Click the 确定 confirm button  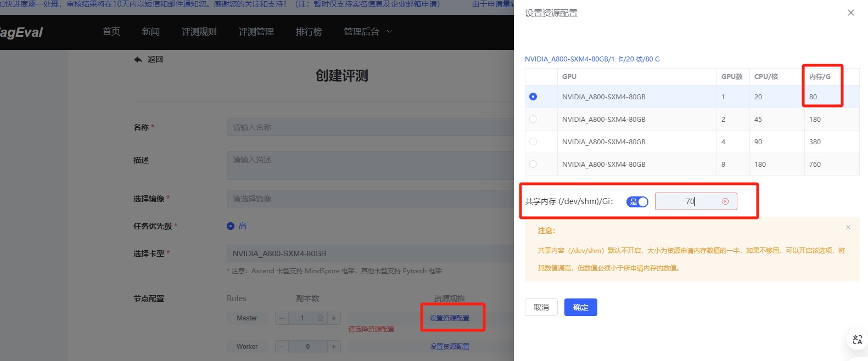(x=580, y=307)
